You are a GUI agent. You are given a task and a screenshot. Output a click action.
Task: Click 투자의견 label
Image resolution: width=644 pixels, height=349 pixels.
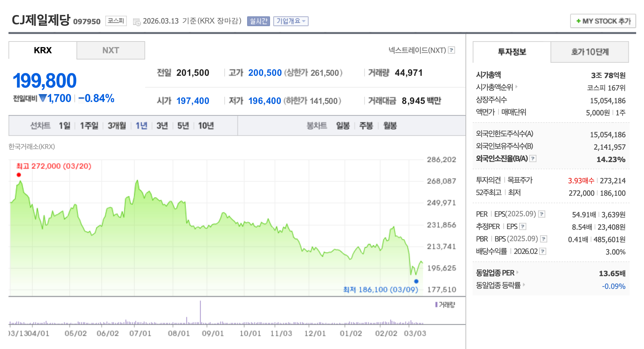pyautogui.click(x=488, y=180)
